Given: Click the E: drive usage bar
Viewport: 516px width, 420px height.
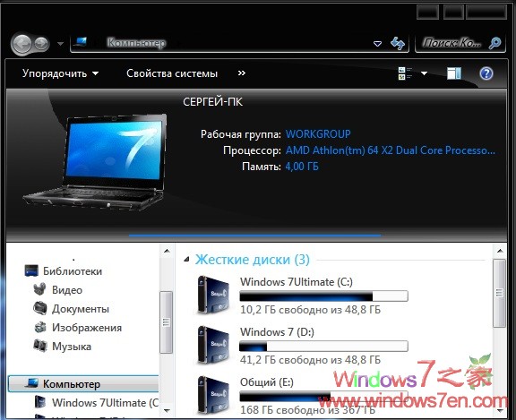Looking at the screenshot, I should click(323, 397).
